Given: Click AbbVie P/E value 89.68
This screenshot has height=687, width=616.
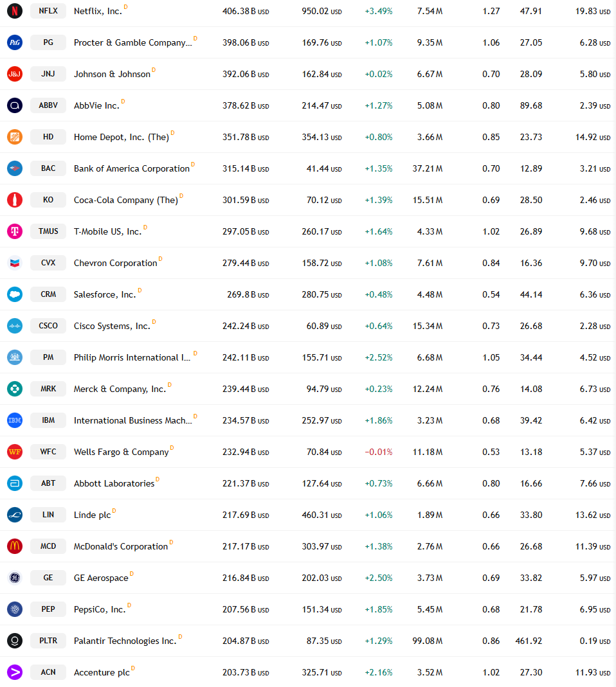Looking at the screenshot, I should point(531,105).
